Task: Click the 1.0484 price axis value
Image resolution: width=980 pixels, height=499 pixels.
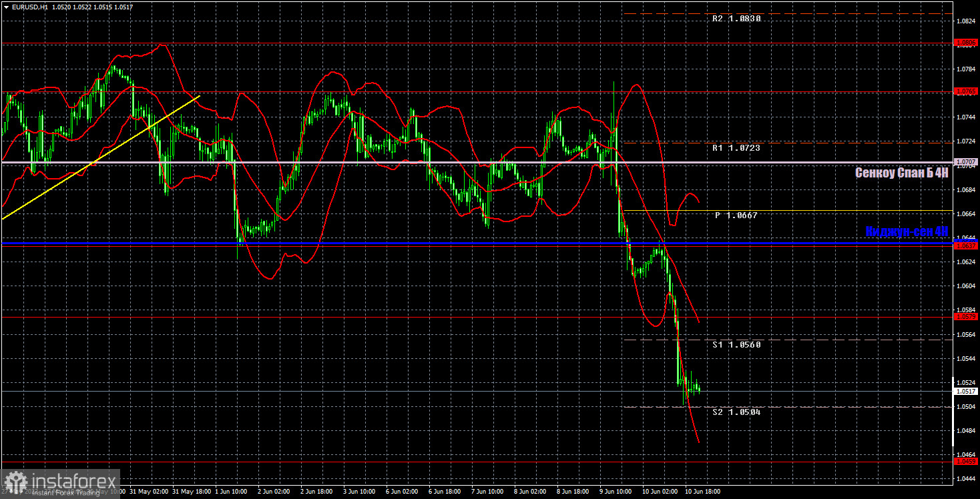Action: tap(966, 431)
